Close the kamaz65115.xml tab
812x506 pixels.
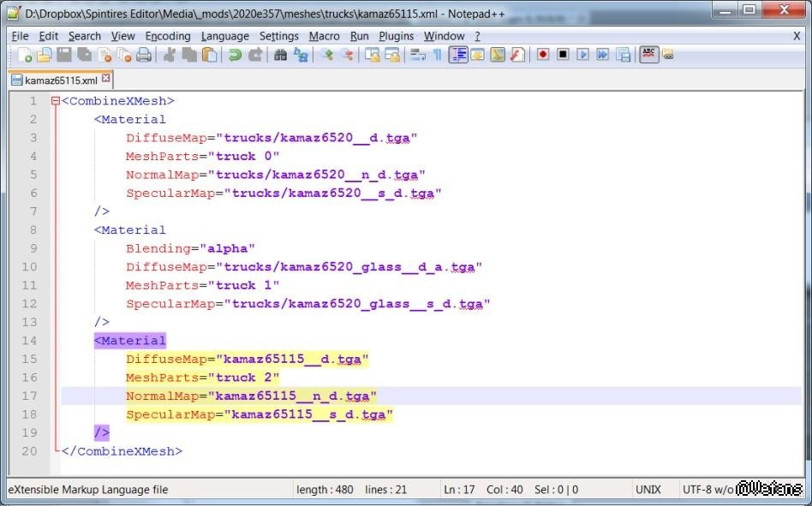coord(106,79)
